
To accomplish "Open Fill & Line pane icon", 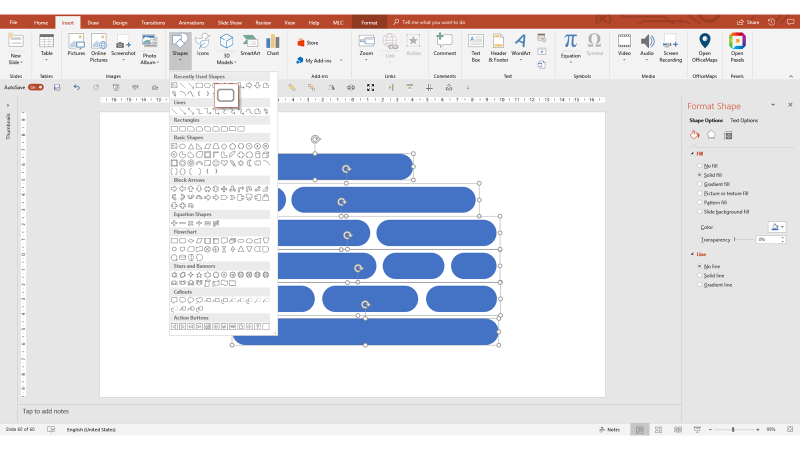I will 694,135.
